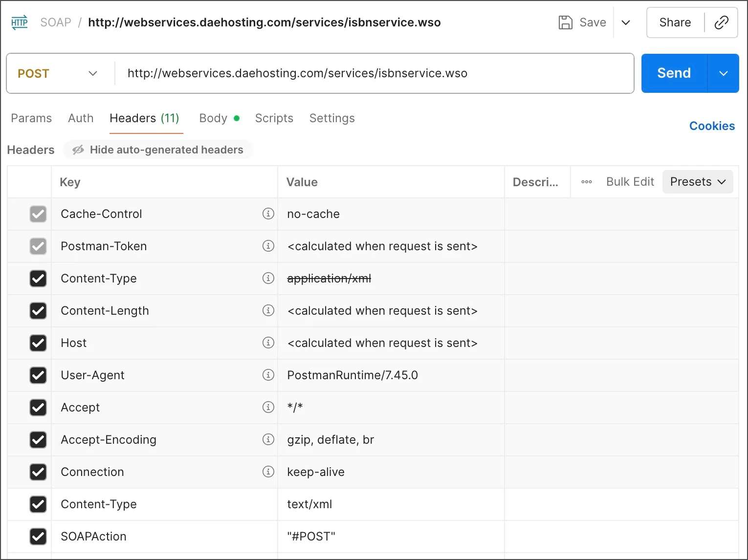The width and height of the screenshot is (748, 560).
Task: Open the POST method dropdown
Action: (x=58, y=73)
